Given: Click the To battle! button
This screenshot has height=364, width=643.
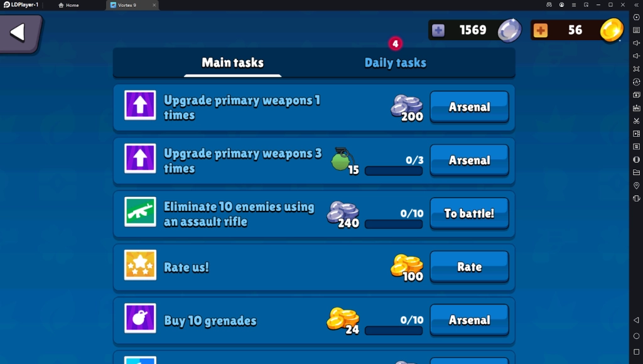Looking at the screenshot, I should [470, 213].
